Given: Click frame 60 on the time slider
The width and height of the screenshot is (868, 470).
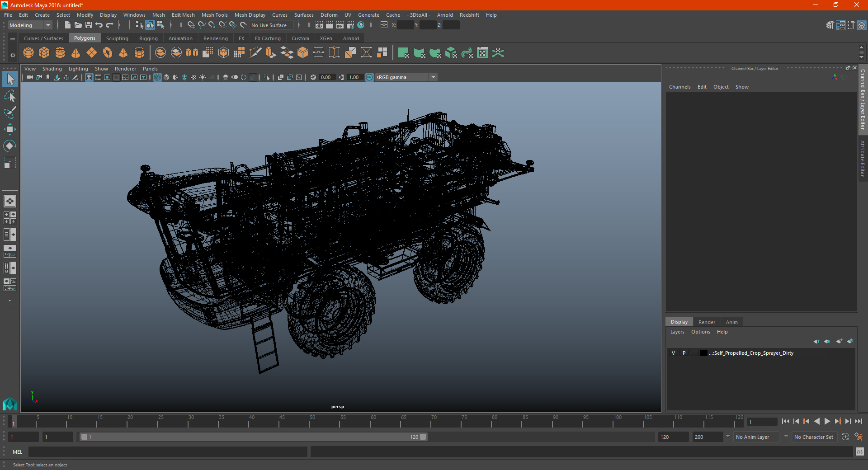Looking at the screenshot, I should coord(370,422).
